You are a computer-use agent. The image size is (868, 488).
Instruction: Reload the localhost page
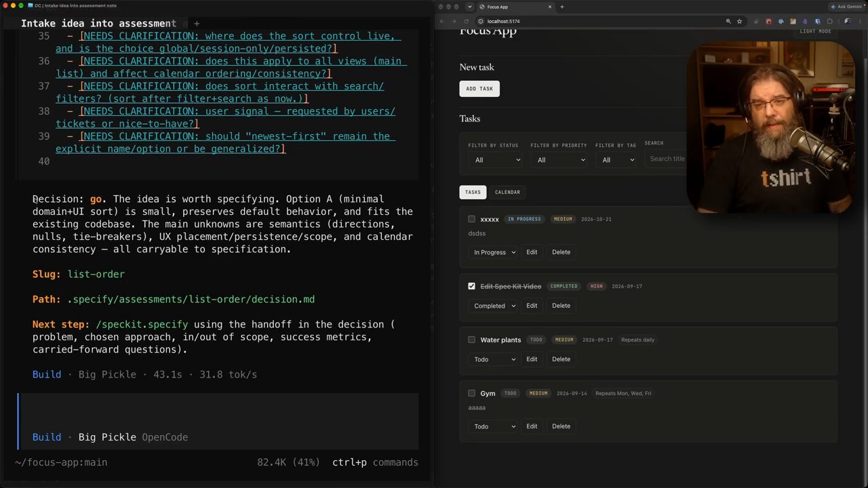click(x=467, y=21)
